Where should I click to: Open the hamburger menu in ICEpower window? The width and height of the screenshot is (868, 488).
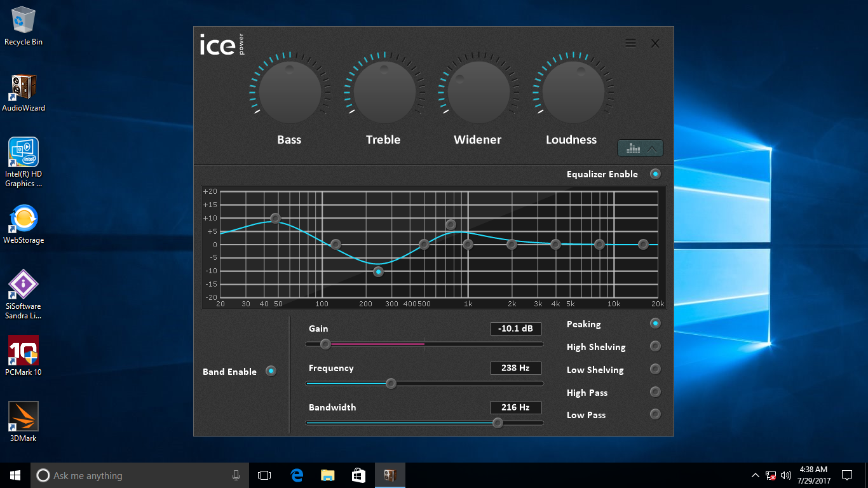pyautogui.click(x=630, y=43)
